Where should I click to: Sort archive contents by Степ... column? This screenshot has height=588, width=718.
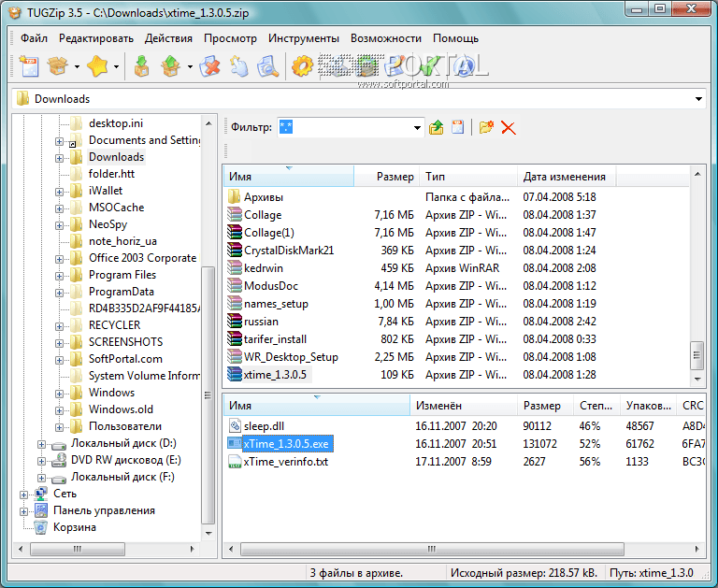point(596,406)
